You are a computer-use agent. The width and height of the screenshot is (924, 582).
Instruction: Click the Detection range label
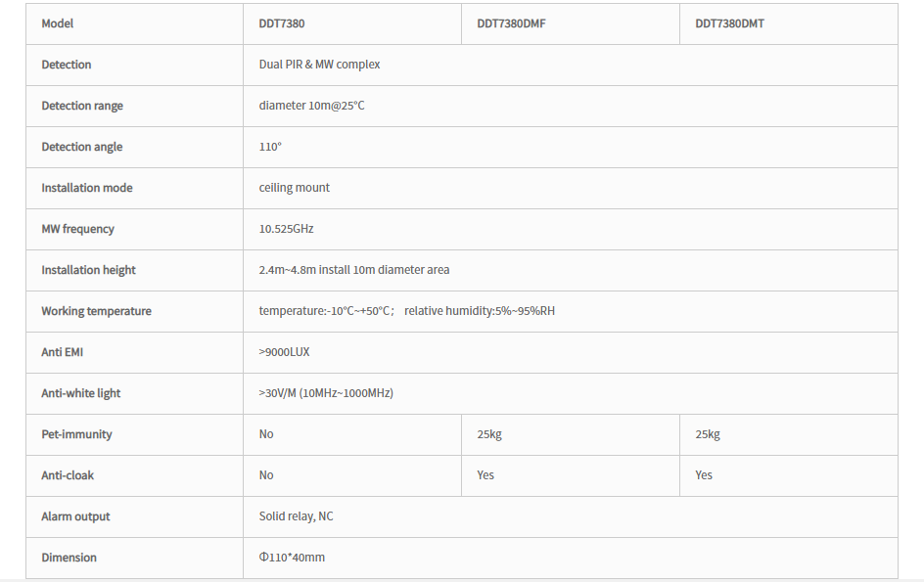[x=82, y=106]
